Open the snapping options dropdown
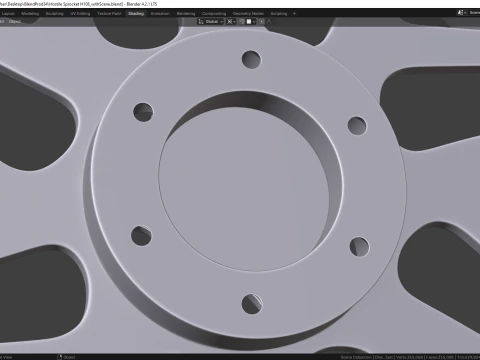 [x=251, y=22]
